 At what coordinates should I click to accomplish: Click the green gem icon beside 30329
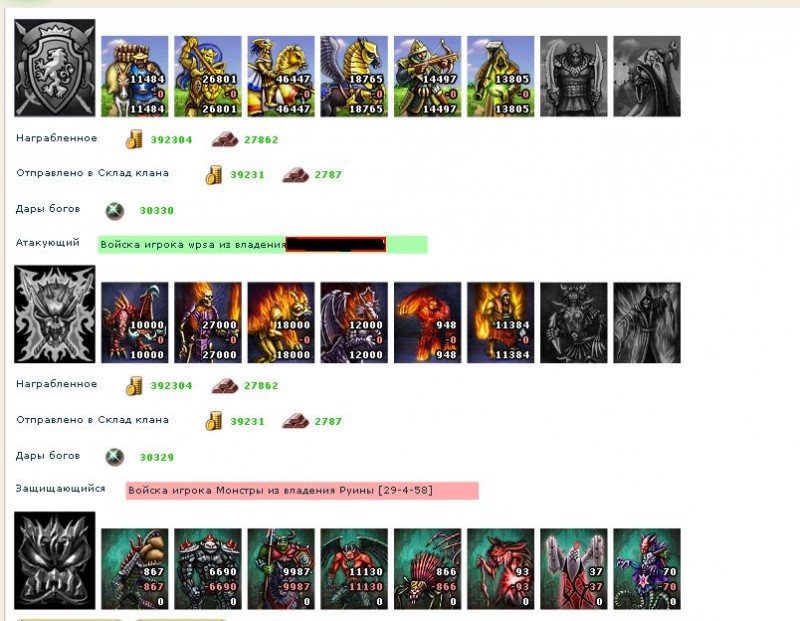pyautogui.click(x=115, y=457)
